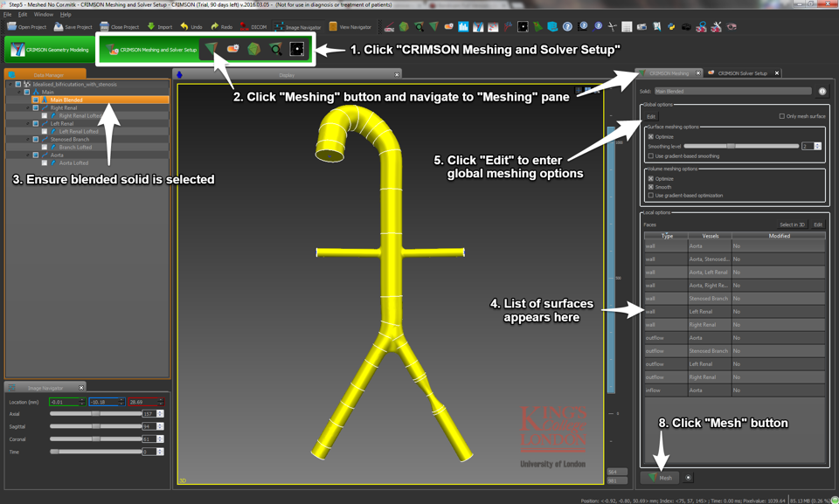Viewport: 839px width, 504px height.
Task: Toggle Use gradient-based smoothing checkbox
Action: tap(650, 155)
